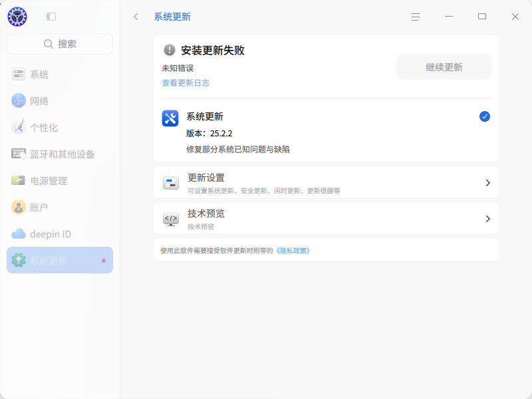532x399 pixels.
Task: Click the 系统 sidebar icon
Action: (x=19, y=74)
